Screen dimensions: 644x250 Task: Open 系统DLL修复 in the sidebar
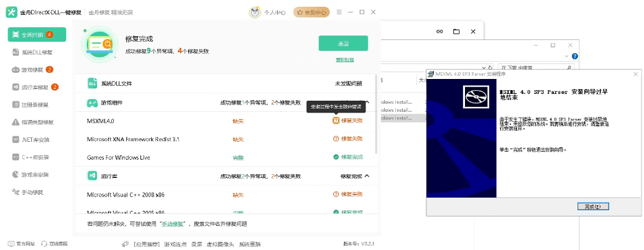37,52
